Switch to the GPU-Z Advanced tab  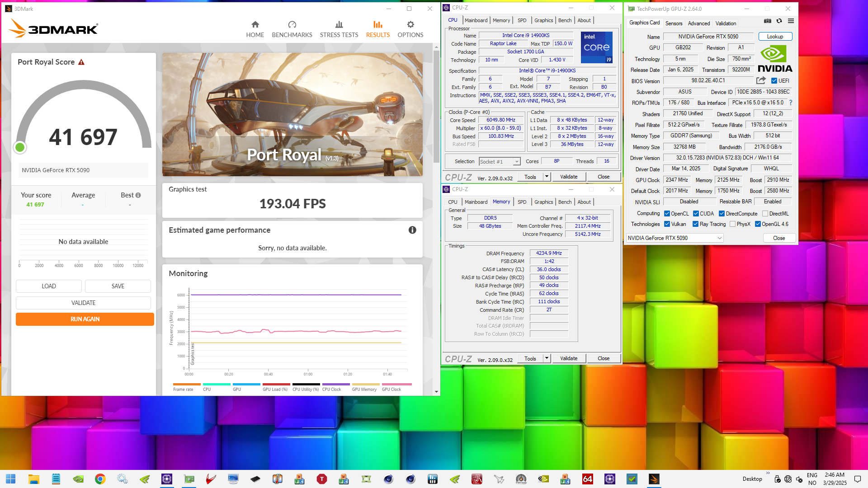[x=699, y=23]
